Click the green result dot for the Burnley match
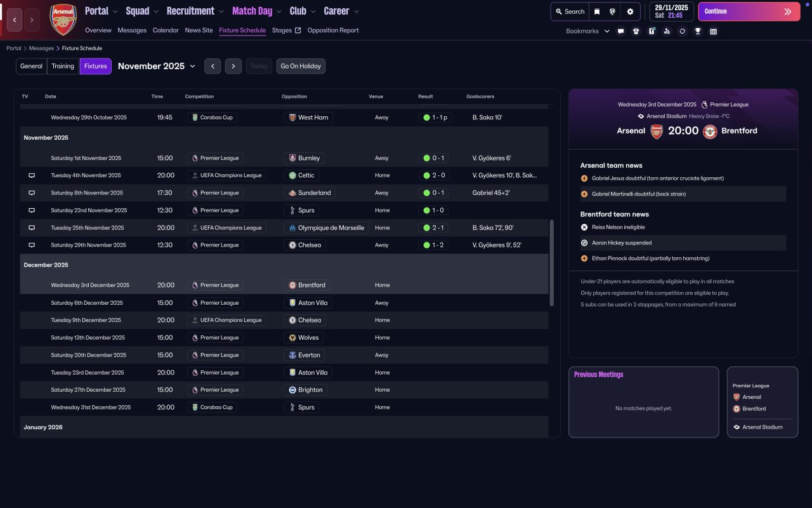 [426, 158]
